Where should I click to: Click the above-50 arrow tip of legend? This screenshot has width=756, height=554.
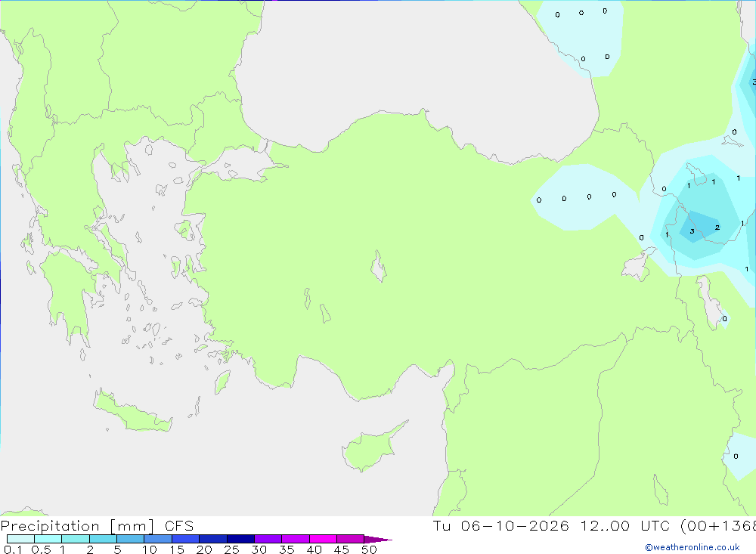pos(378,540)
